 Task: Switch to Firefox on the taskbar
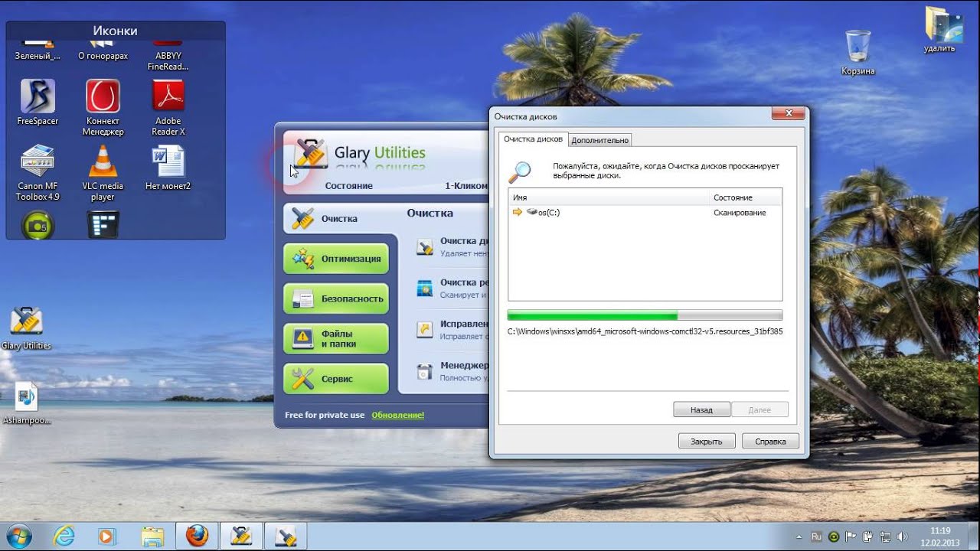[197, 535]
